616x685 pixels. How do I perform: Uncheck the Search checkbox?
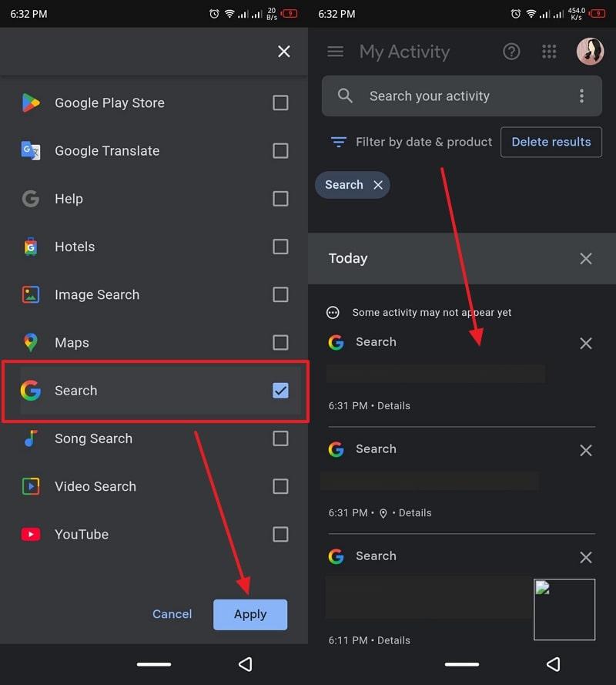pos(280,391)
